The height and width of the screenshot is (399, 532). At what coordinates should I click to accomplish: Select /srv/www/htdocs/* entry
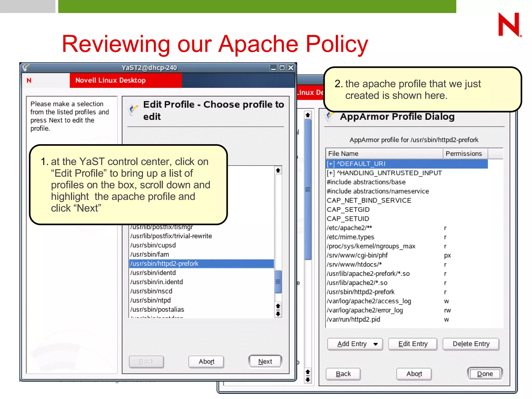coord(407,264)
